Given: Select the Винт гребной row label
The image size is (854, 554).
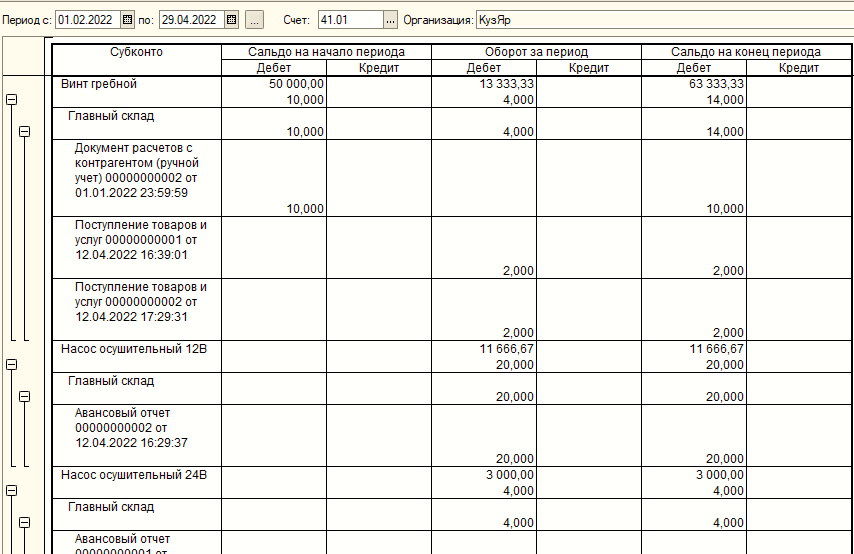Looking at the screenshot, I should (x=99, y=84).
